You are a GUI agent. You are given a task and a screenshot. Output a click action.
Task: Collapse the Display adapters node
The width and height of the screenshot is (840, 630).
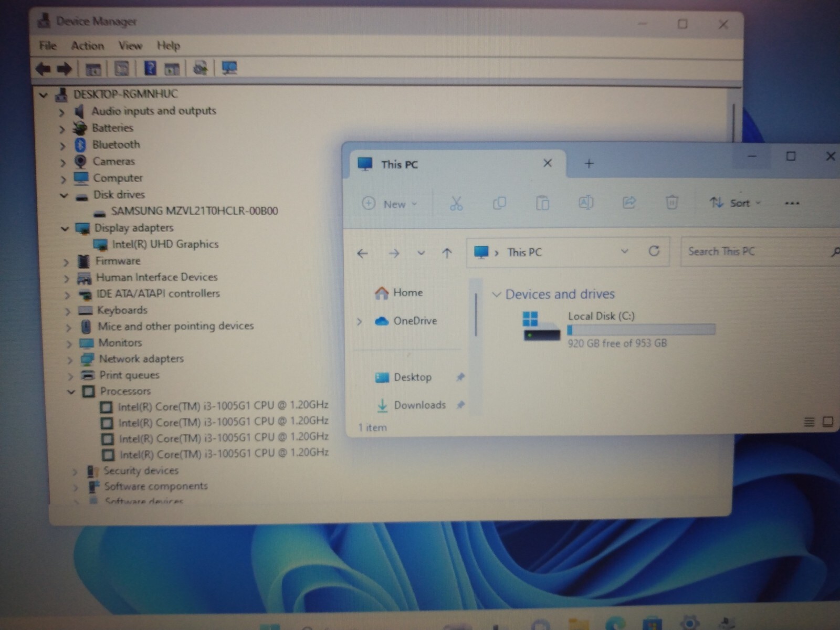tap(65, 228)
